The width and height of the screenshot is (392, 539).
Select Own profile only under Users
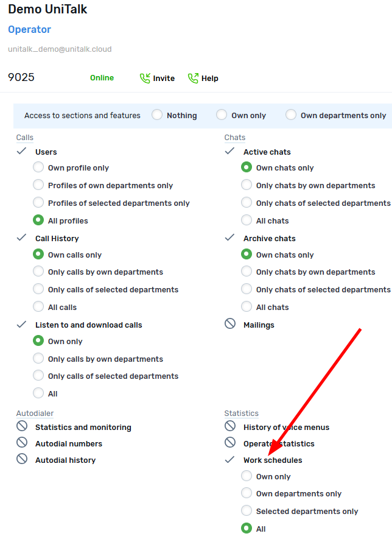tap(38, 167)
